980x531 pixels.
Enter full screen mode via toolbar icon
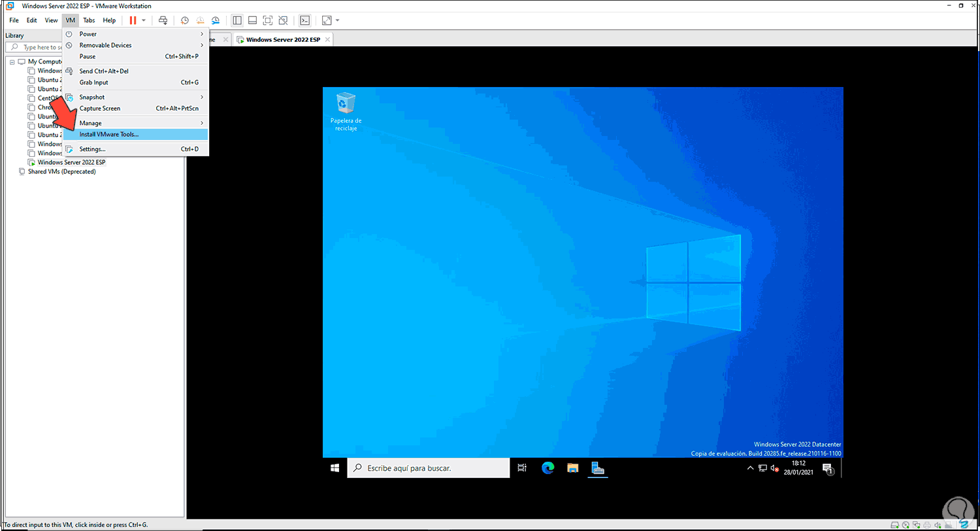tap(268, 20)
